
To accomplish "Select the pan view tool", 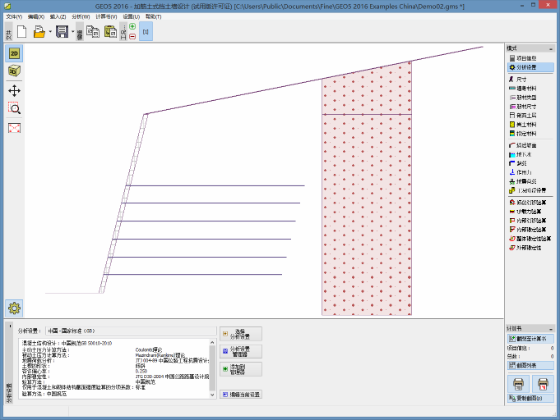I will [x=14, y=91].
